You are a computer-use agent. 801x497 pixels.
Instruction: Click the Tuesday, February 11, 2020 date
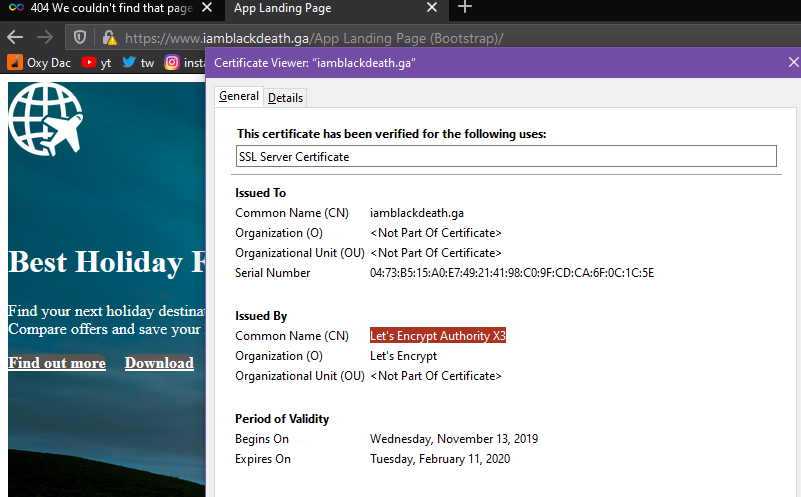pos(440,459)
